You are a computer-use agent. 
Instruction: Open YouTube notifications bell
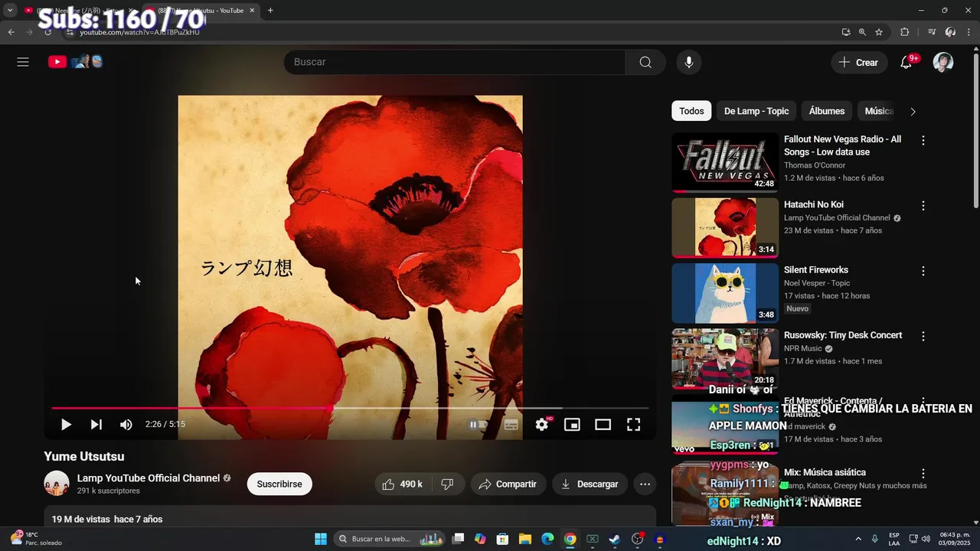click(x=906, y=62)
